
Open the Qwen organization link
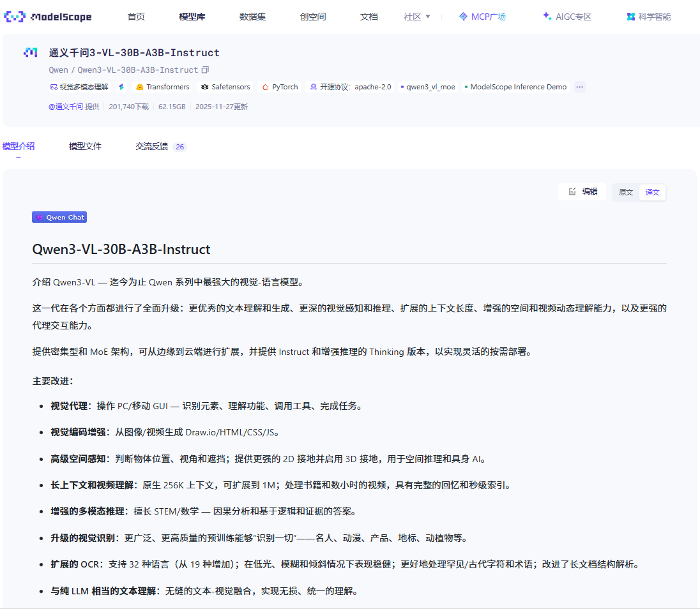[59, 70]
